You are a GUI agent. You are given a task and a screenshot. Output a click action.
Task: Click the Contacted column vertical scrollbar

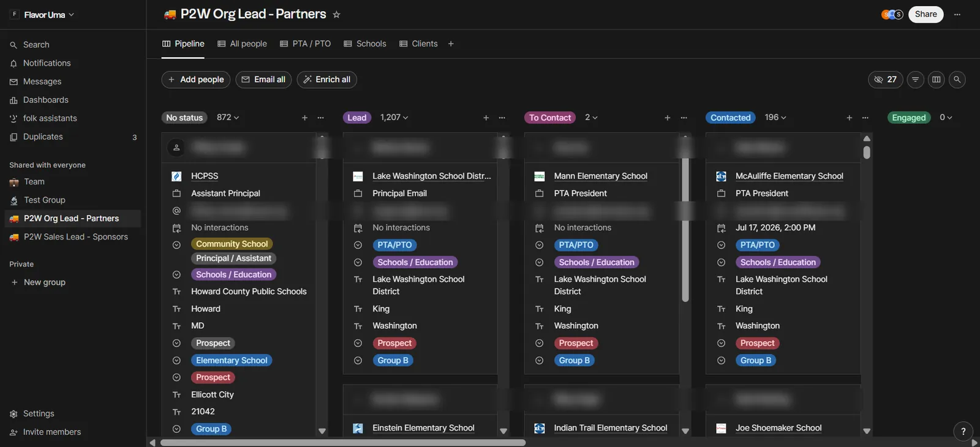tap(867, 152)
